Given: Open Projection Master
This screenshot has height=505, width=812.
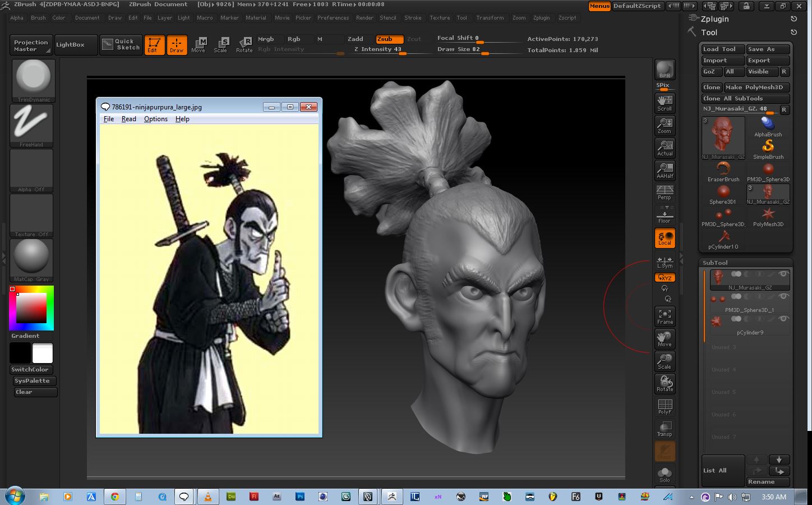Looking at the screenshot, I should (31, 45).
